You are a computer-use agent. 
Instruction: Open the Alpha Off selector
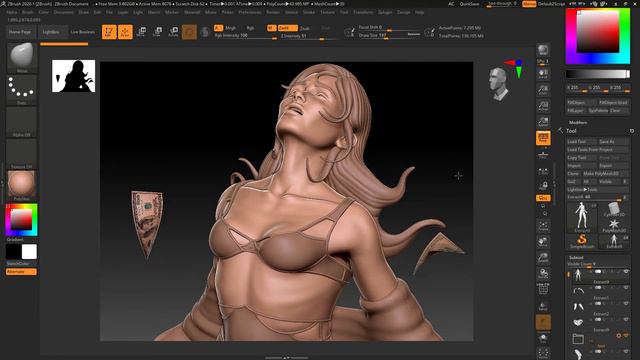coord(22,122)
